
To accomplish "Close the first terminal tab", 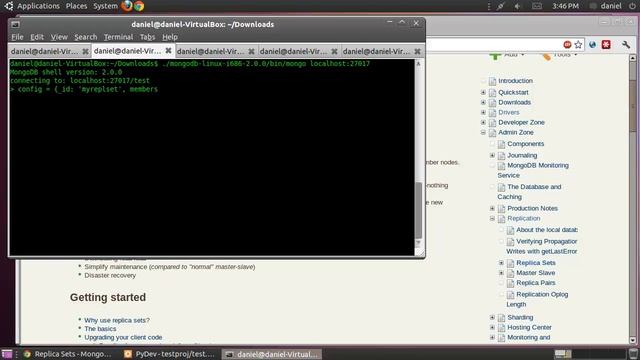I will pyautogui.click(x=85, y=51).
